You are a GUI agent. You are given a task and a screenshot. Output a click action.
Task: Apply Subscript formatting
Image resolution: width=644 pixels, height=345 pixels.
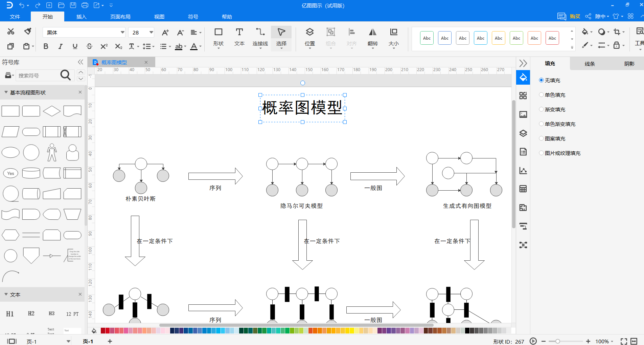pyautogui.click(x=118, y=46)
